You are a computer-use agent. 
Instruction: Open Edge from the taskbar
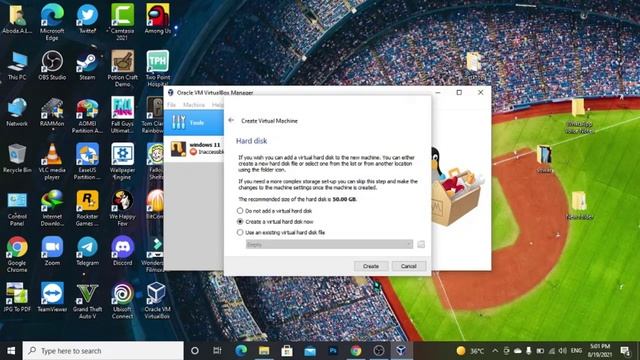click(x=241, y=351)
